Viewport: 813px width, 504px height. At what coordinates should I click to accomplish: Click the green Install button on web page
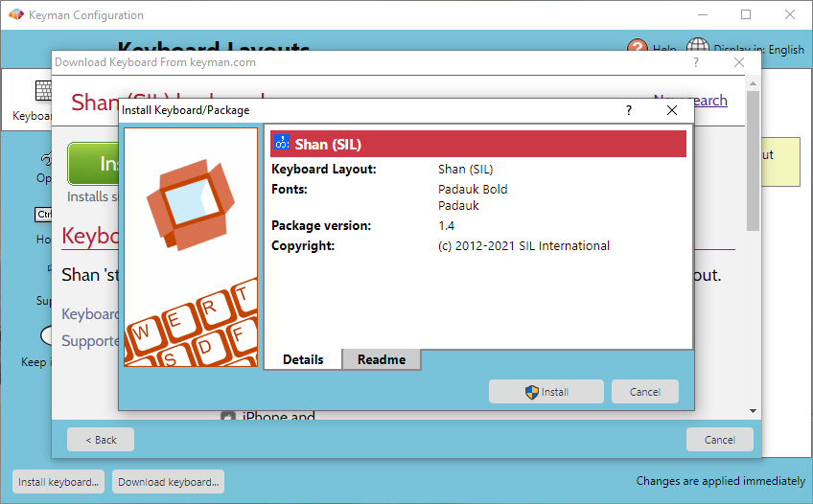tap(93, 164)
